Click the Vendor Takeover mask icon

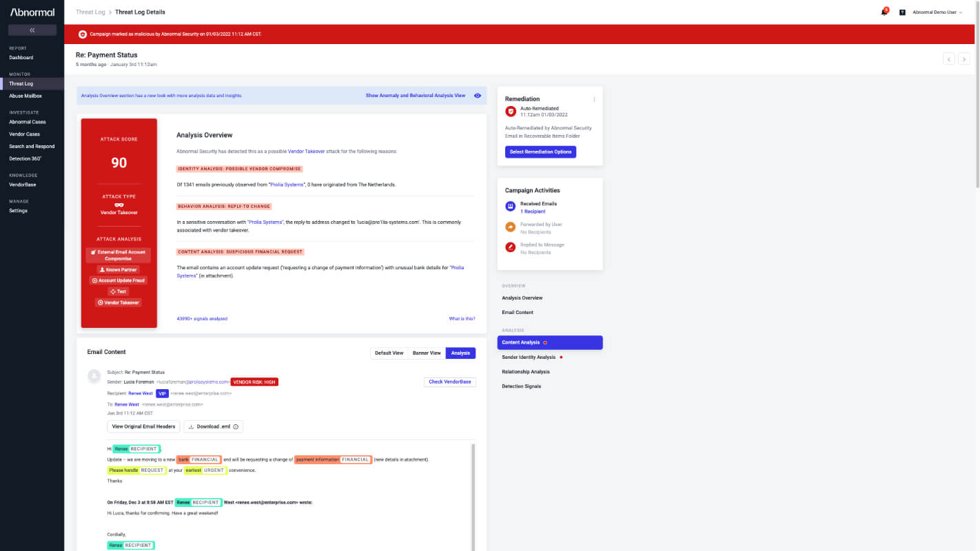pos(119,205)
